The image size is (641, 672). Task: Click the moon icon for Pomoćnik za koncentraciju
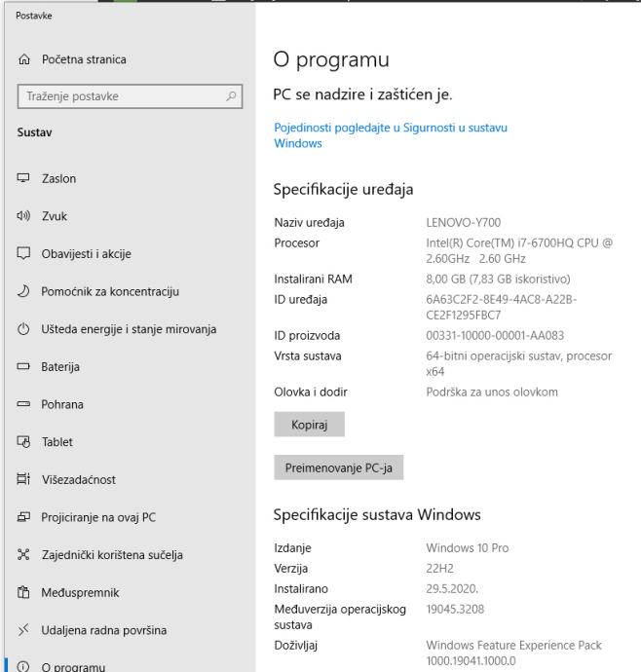coord(23,291)
